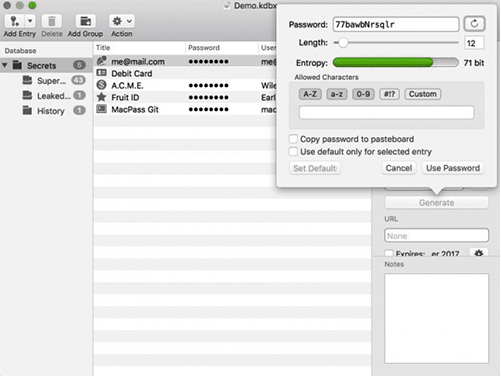Image resolution: width=501 pixels, height=376 pixels.
Task: Click the hidden password of A.C.M.E.
Action: point(209,86)
